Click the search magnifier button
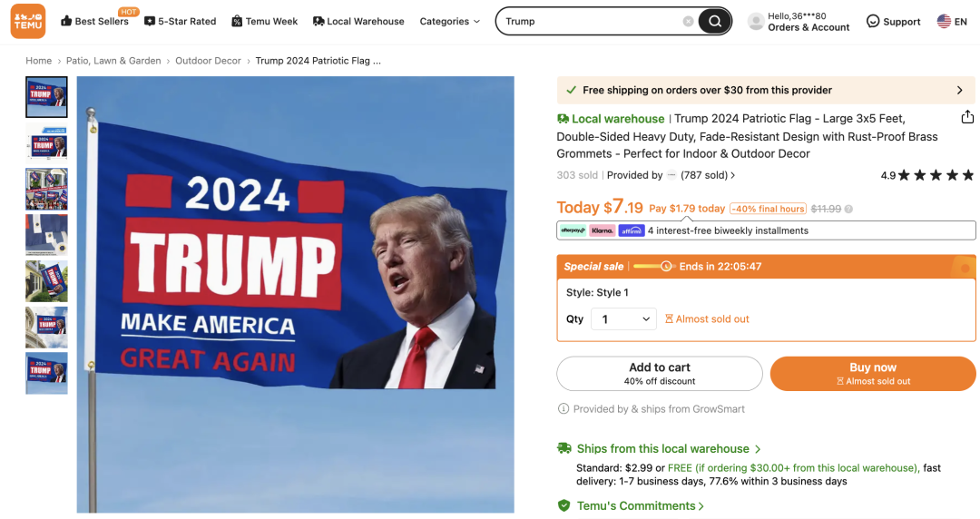980x519 pixels. pyautogui.click(x=714, y=21)
